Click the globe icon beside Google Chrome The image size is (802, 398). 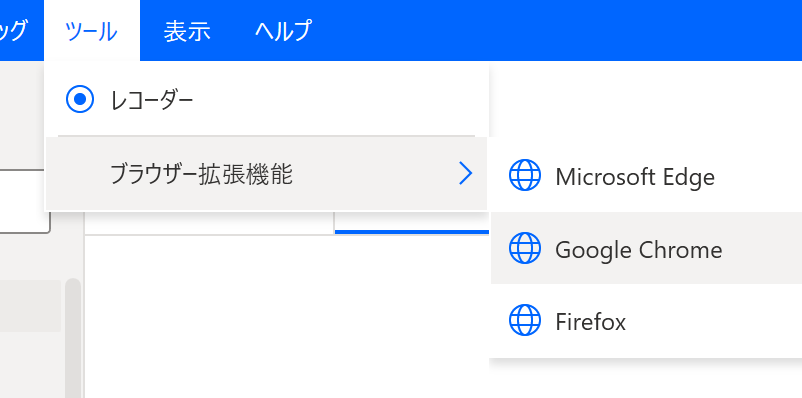click(525, 248)
